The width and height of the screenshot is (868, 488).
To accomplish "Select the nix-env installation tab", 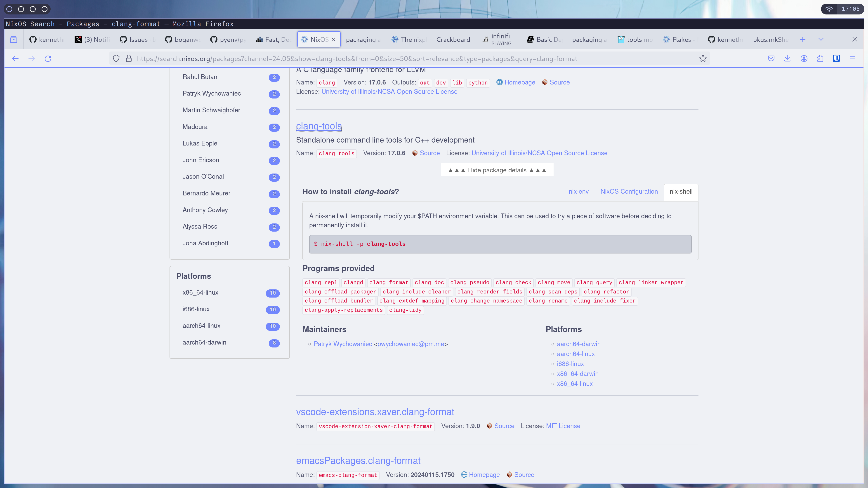I will 578,191.
